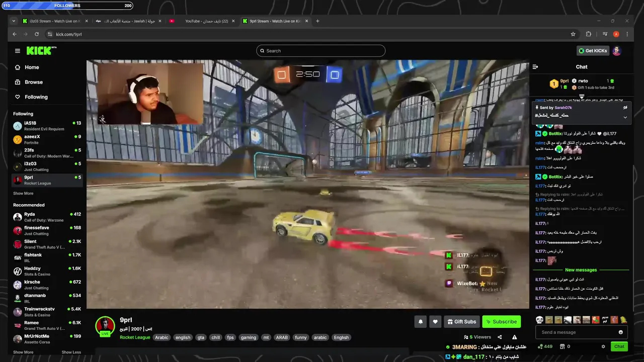
Task: Toggle follow heart for 9prl
Action: coord(435,322)
